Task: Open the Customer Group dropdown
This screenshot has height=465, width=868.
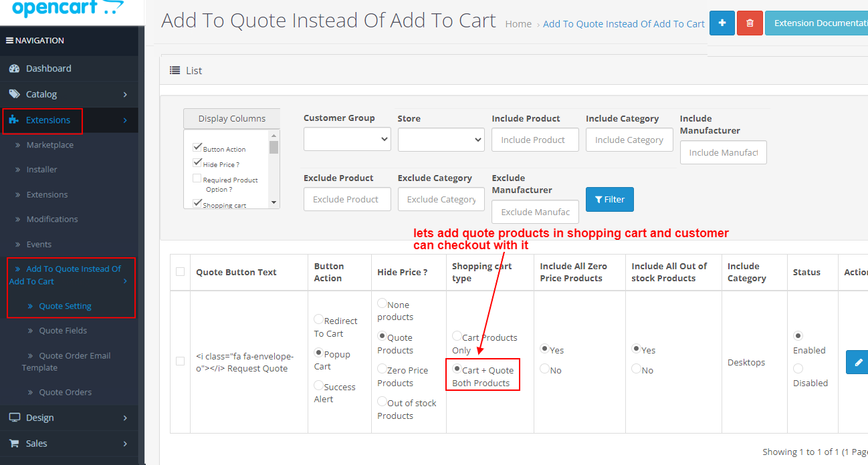Action: pyautogui.click(x=347, y=139)
